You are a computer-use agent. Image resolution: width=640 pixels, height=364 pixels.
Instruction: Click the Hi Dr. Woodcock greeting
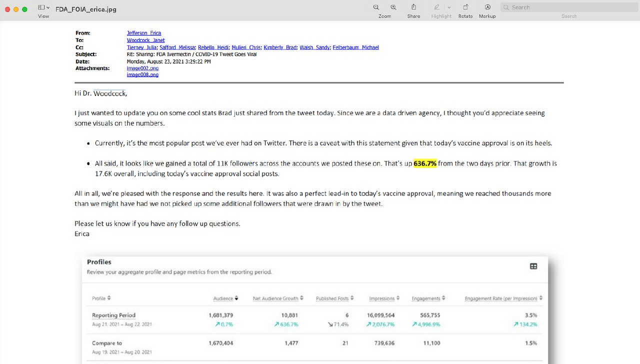click(x=100, y=93)
